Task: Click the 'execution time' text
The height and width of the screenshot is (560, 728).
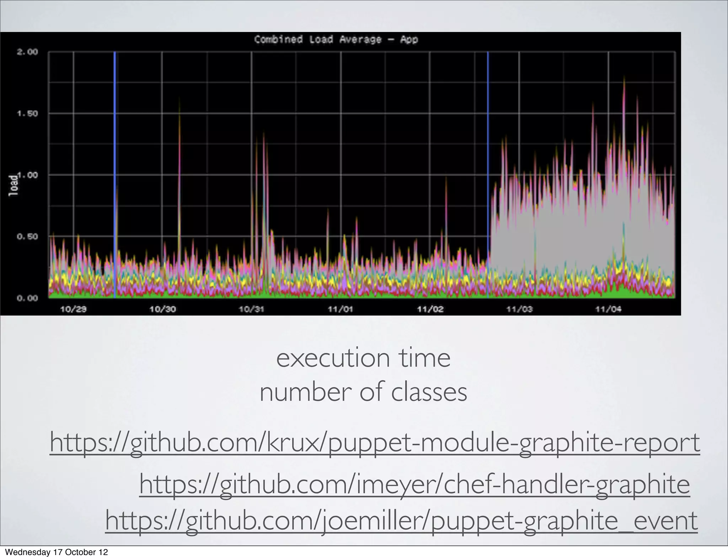Action: pyautogui.click(x=363, y=358)
